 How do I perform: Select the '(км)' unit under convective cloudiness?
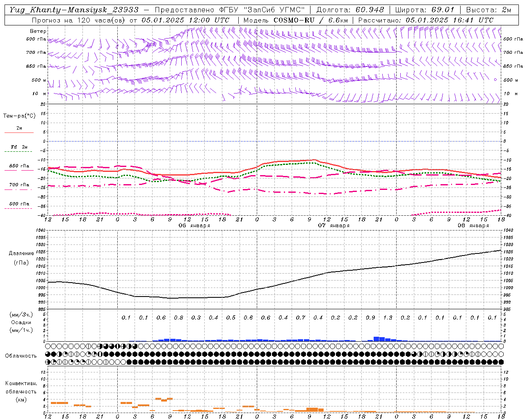[21, 399]
